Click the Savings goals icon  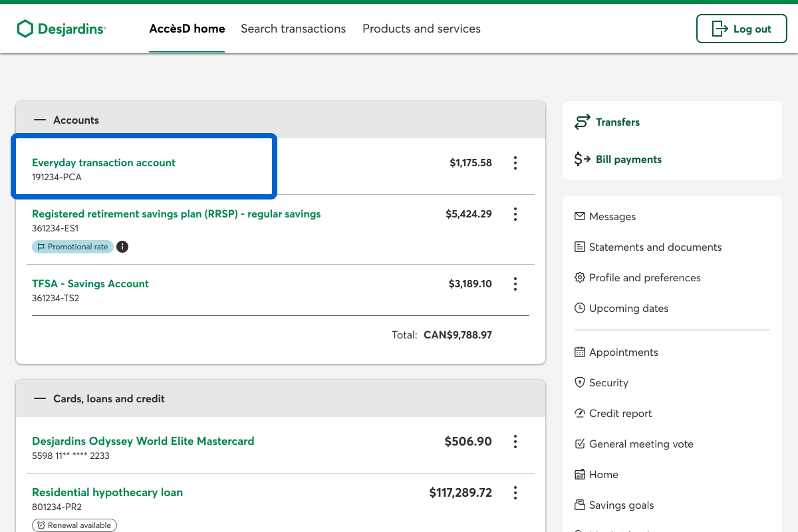pyautogui.click(x=580, y=505)
